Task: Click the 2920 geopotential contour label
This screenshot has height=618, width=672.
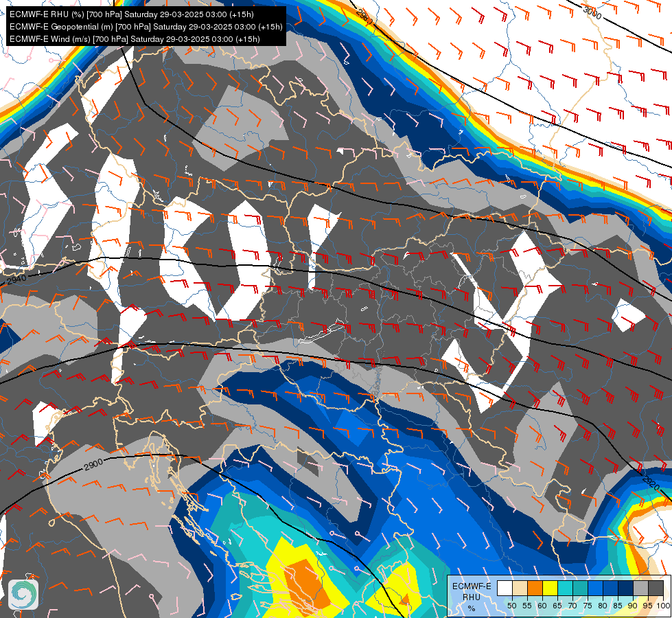Action: pyautogui.click(x=651, y=483)
